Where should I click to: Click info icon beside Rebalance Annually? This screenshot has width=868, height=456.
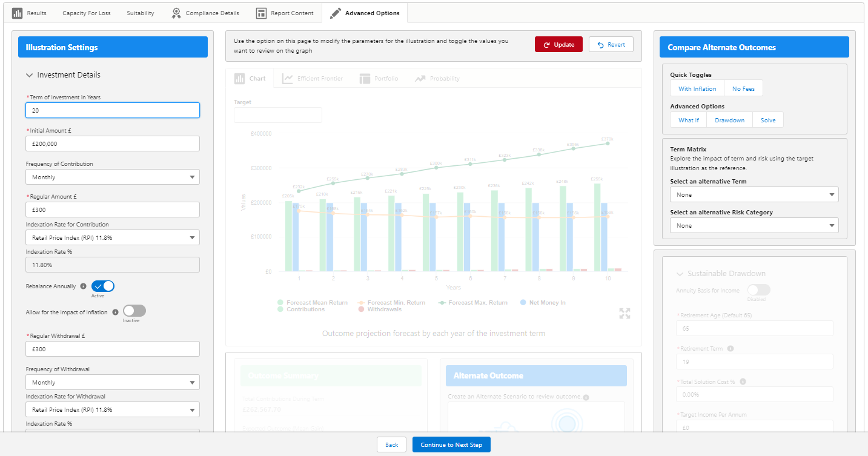coord(83,286)
